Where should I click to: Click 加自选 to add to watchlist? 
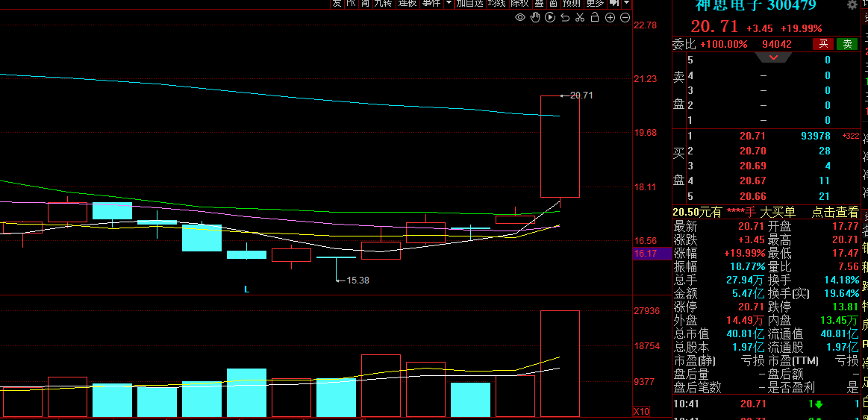(470, 3)
